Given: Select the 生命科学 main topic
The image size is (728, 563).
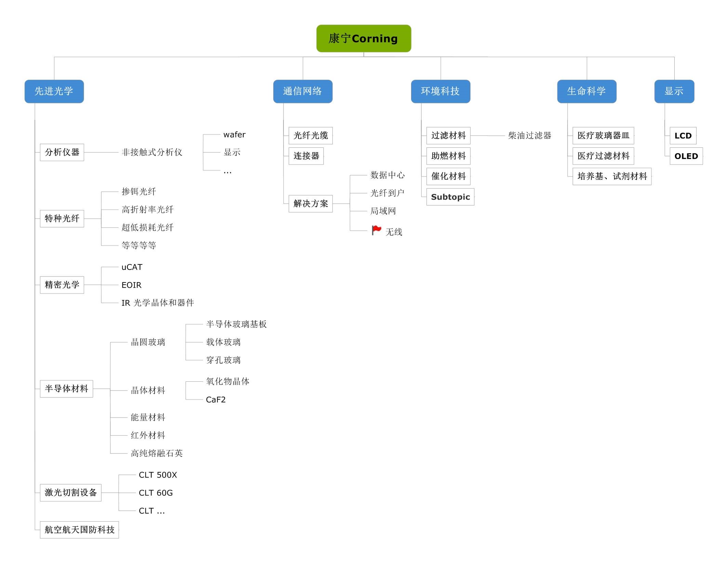Looking at the screenshot, I should [x=587, y=91].
